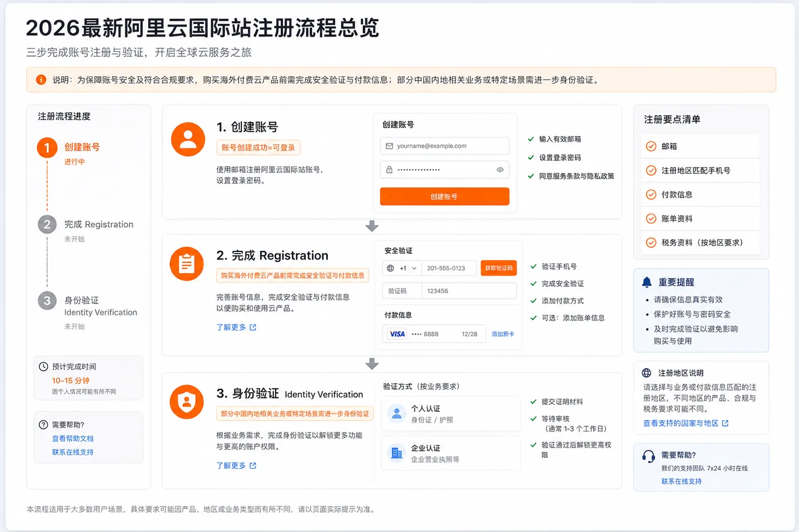Click the lock icon in the password field
The width and height of the screenshot is (799, 532).
389,170
